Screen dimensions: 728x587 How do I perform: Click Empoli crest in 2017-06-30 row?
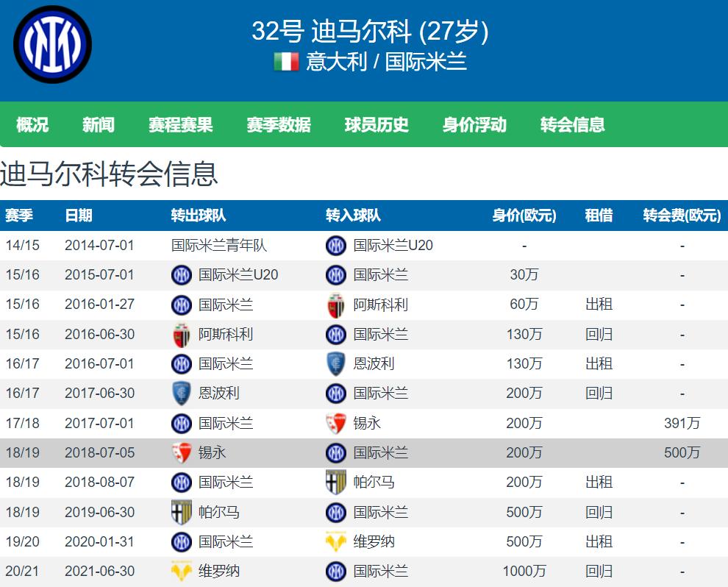point(181,394)
